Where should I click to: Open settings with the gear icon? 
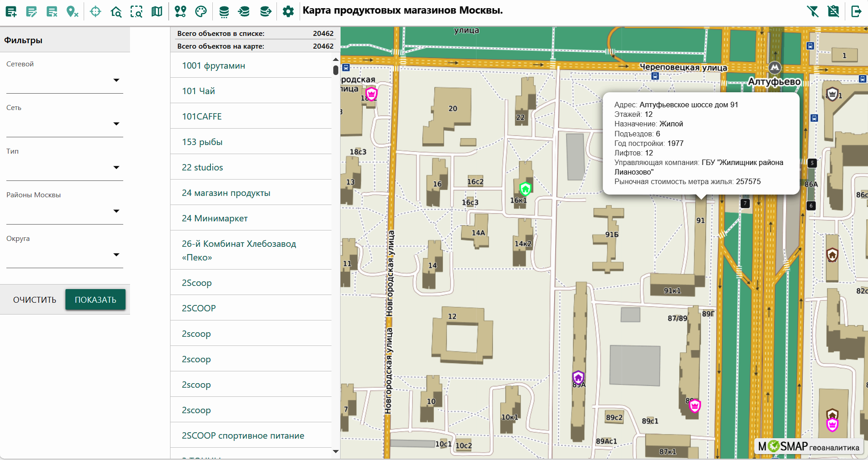click(288, 11)
